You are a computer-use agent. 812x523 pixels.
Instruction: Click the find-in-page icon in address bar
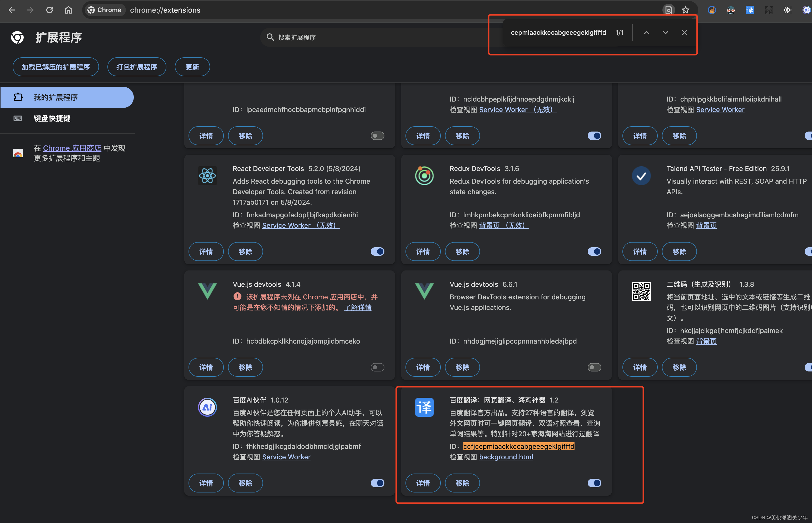pos(668,10)
